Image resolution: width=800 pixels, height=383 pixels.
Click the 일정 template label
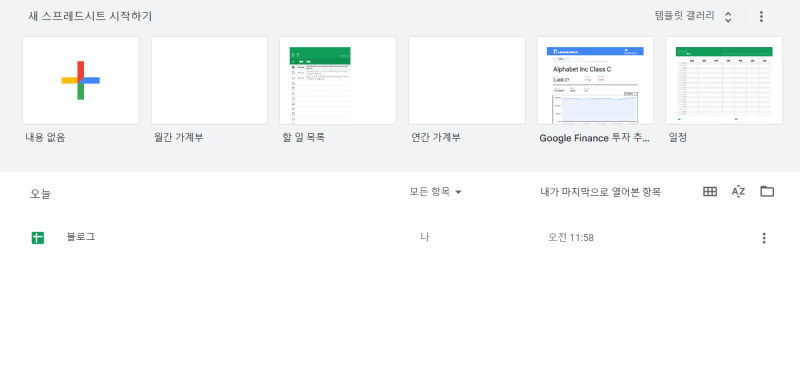tap(678, 137)
